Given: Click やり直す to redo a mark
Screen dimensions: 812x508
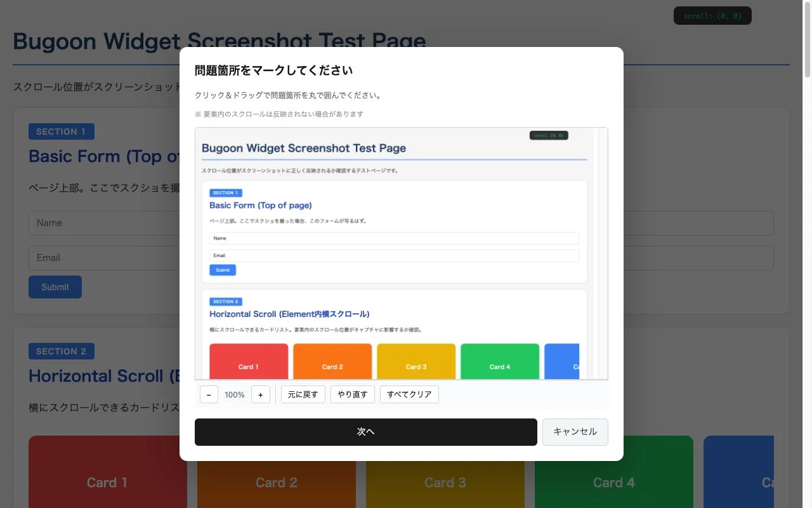Looking at the screenshot, I should click(x=352, y=394).
